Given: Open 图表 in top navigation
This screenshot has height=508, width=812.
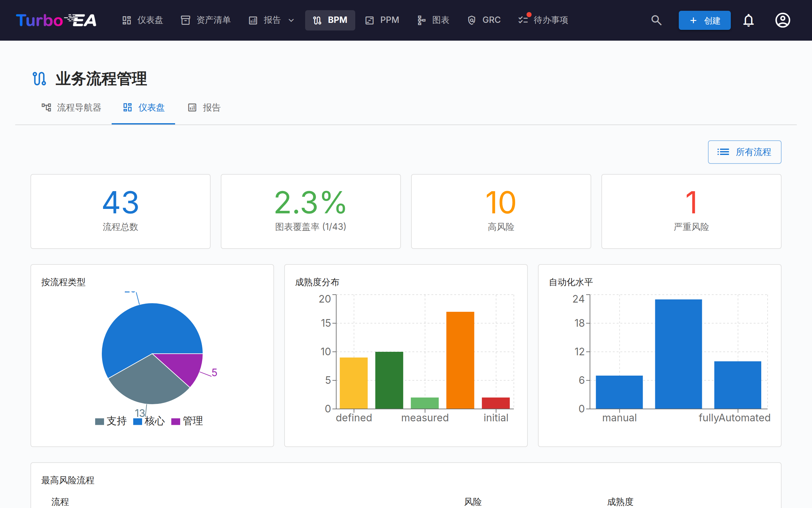Looking at the screenshot, I should point(434,20).
